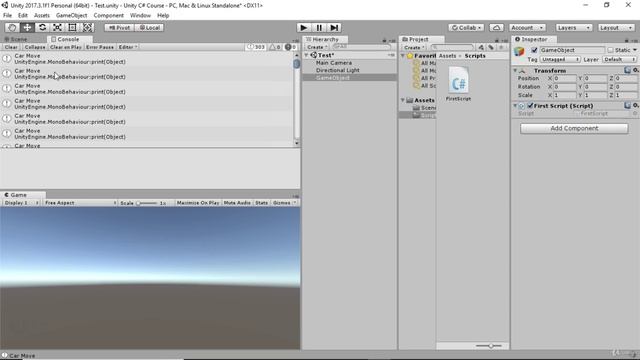Open the Assets menu
The image size is (640, 360).
[x=42, y=15]
